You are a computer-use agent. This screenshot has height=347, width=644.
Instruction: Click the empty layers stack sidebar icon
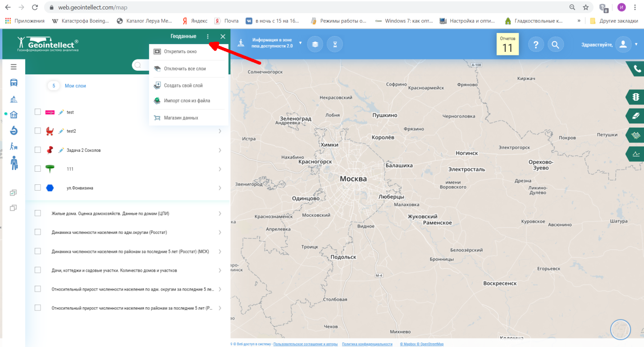click(x=13, y=208)
